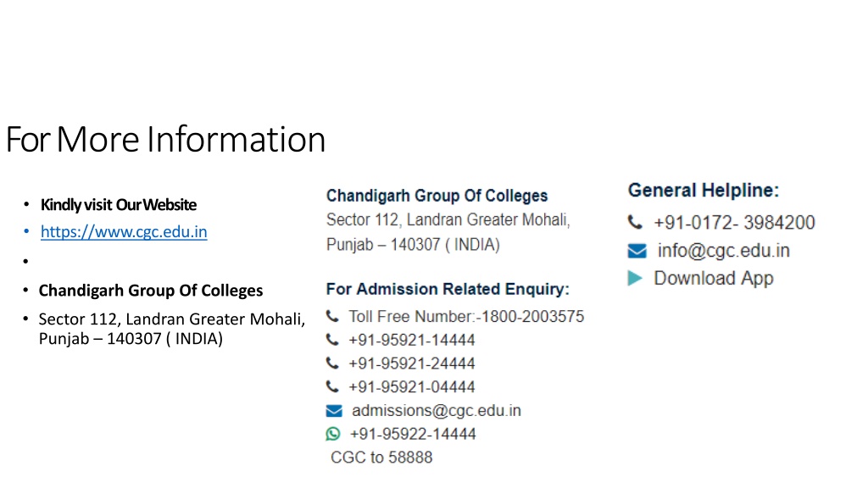
Task: Click the General Helpline number +91-0172-3984200
Action: tap(734, 223)
